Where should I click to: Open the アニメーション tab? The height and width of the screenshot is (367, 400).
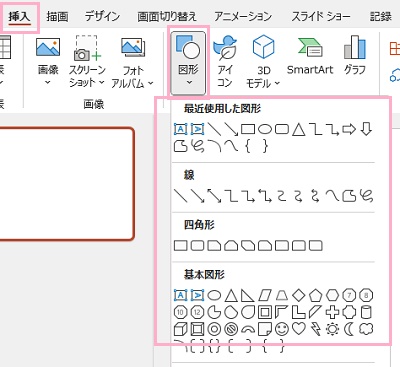click(x=243, y=16)
